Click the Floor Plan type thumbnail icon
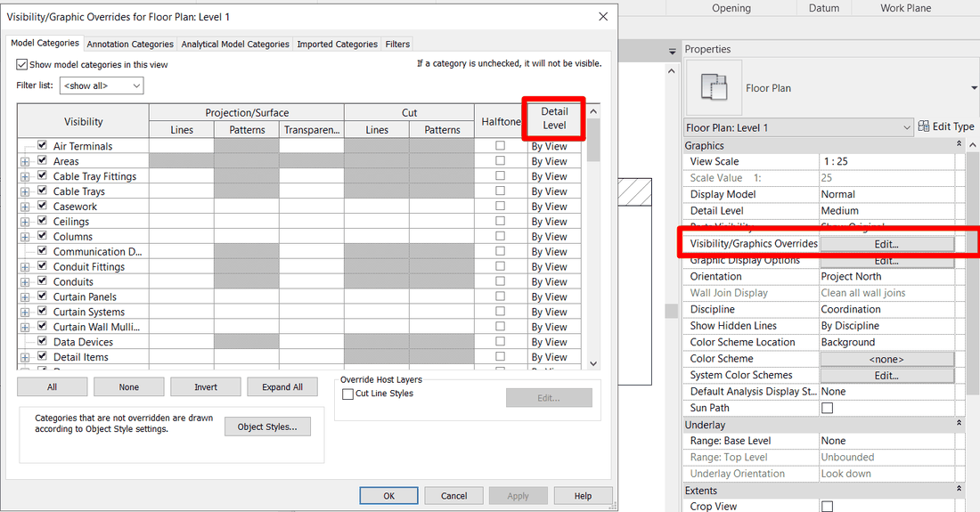This screenshot has width=980, height=512. [714, 87]
